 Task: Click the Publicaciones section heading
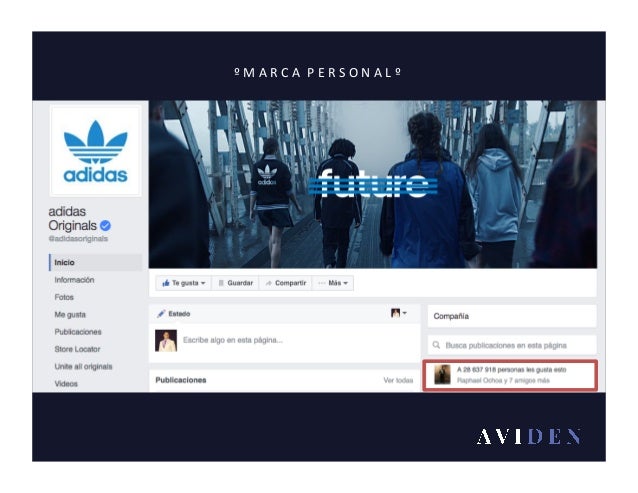pos(181,380)
